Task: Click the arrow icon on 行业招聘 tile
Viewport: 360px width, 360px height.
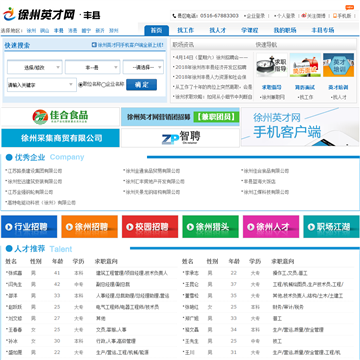Action: click(8, 227)
